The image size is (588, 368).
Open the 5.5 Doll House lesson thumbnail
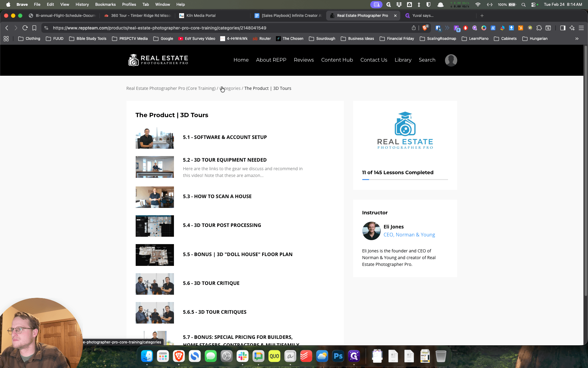[x=155, y=255]
